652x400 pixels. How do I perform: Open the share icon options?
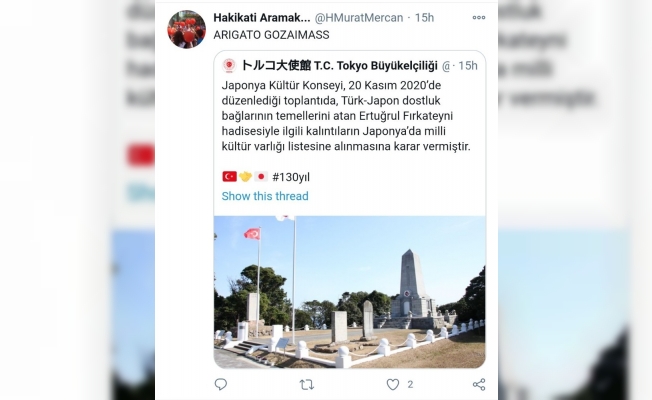pyautogui.click(x=479, y=384)
